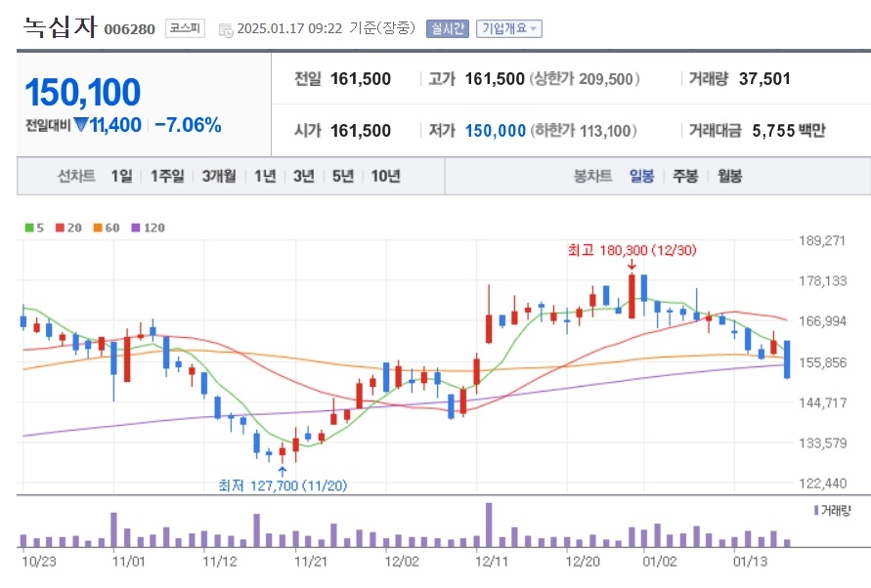Click the stock name 녹십자

point(60,26)
